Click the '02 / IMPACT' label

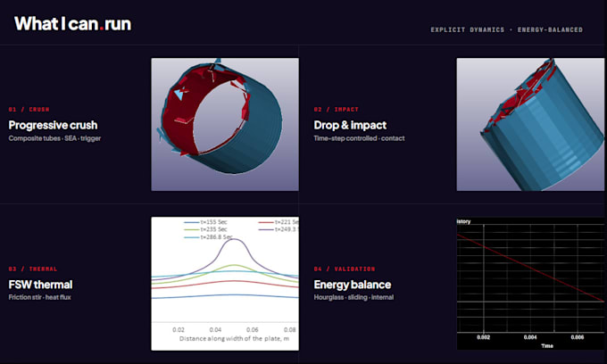[336, 110]
